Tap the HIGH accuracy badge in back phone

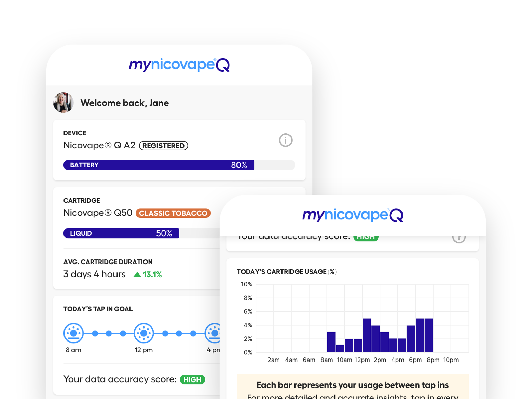pyautogui.click(x=193, y=380)
